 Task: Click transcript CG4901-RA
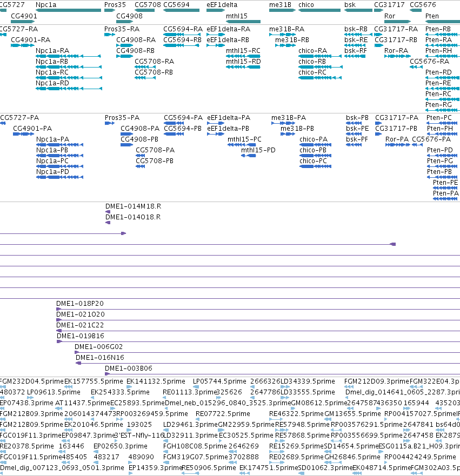pyautogui.click(x=30, y=40)
